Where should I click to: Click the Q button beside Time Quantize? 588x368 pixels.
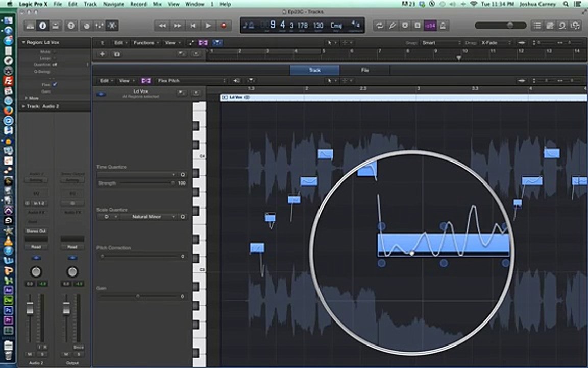point(183,175)
